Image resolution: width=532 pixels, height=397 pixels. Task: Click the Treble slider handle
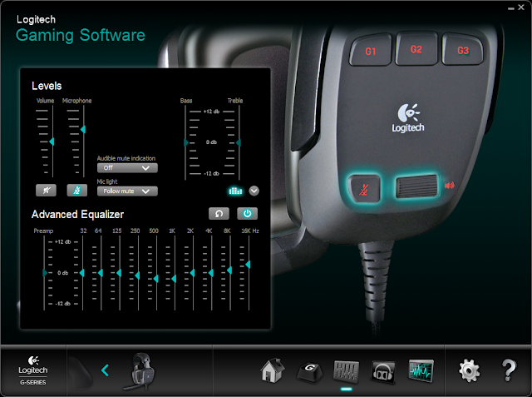click(x=239, y=142)
